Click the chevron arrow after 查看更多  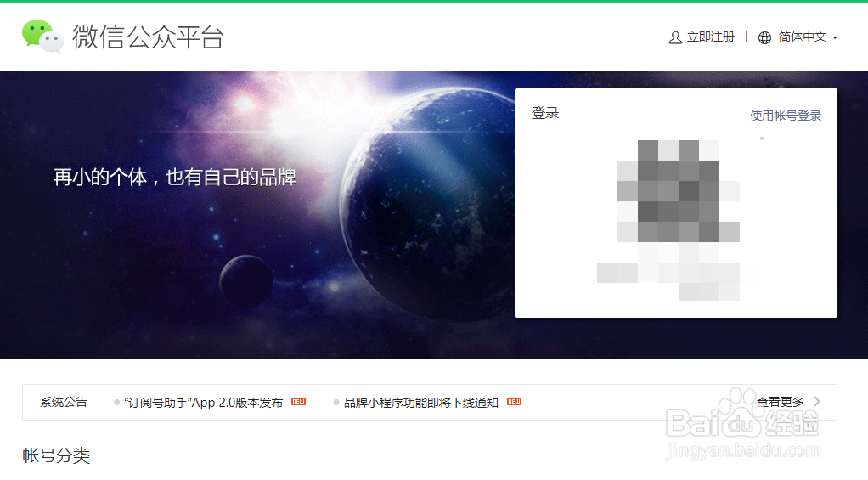817,402
